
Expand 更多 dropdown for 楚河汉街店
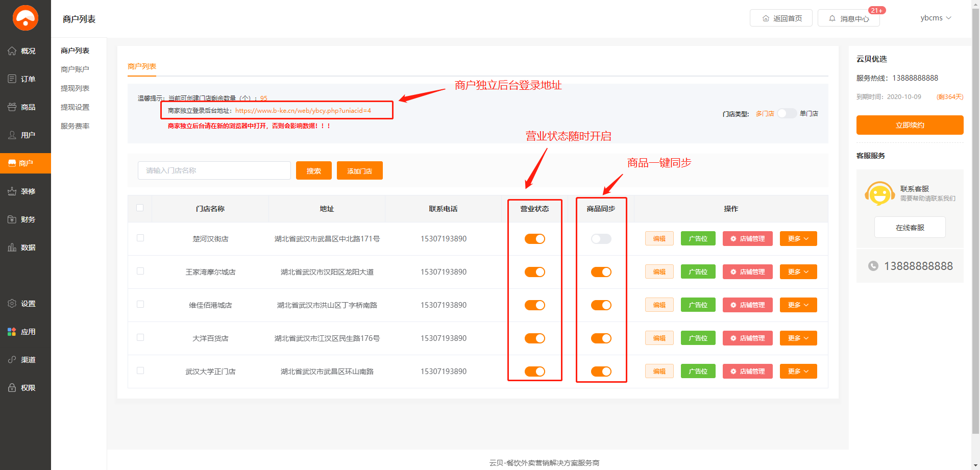tap(798, 239)
